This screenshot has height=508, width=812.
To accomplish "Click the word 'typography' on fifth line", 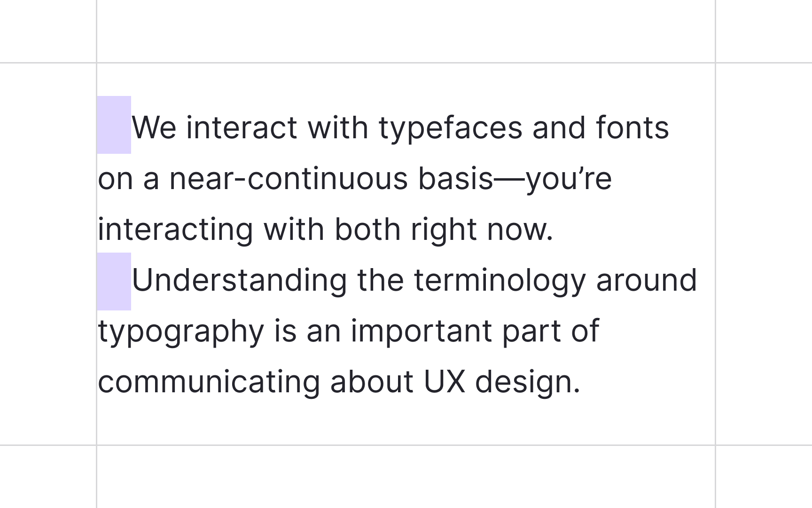I will [181, 332].
